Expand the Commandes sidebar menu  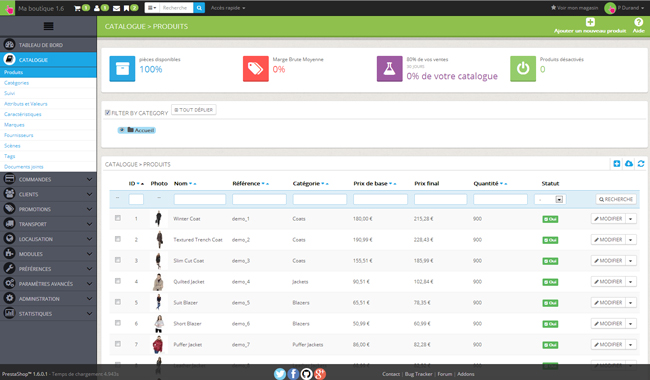tap(49, 179)
